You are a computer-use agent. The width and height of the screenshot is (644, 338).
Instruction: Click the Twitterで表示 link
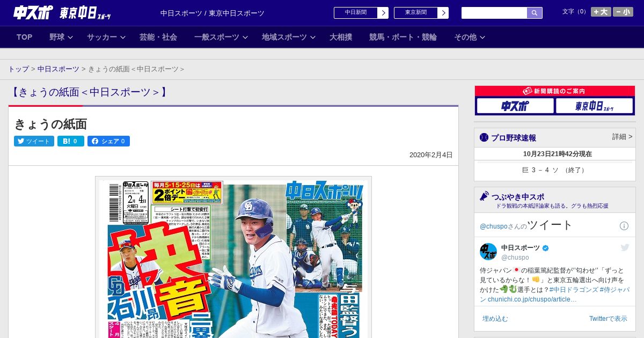pos(608,319)
